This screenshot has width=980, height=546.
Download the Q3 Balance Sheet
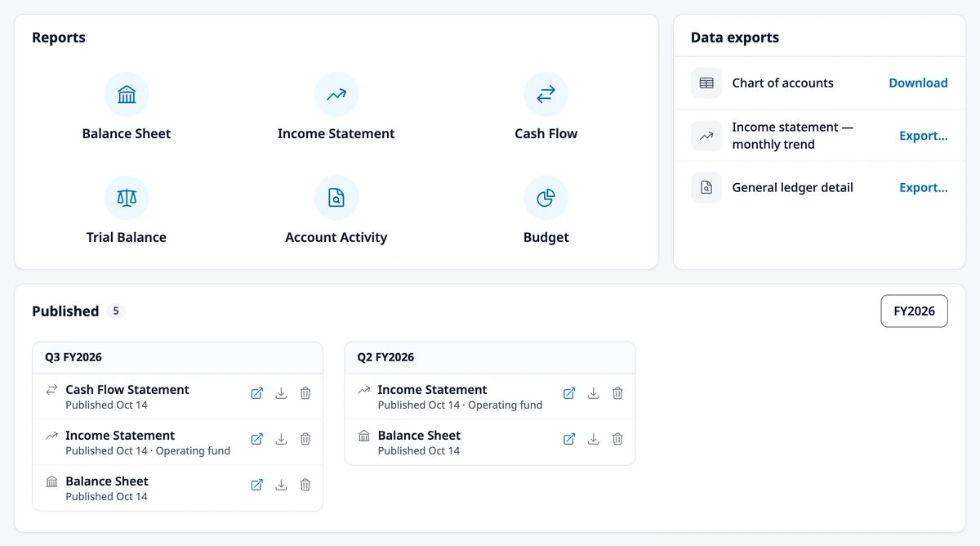click(281, 485)
